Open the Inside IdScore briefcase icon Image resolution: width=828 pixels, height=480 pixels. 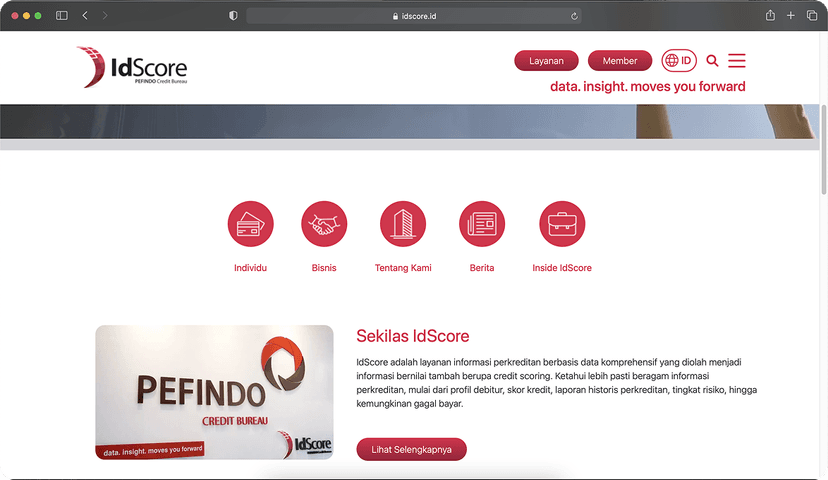pyautogui.click(x=562, y=224)
